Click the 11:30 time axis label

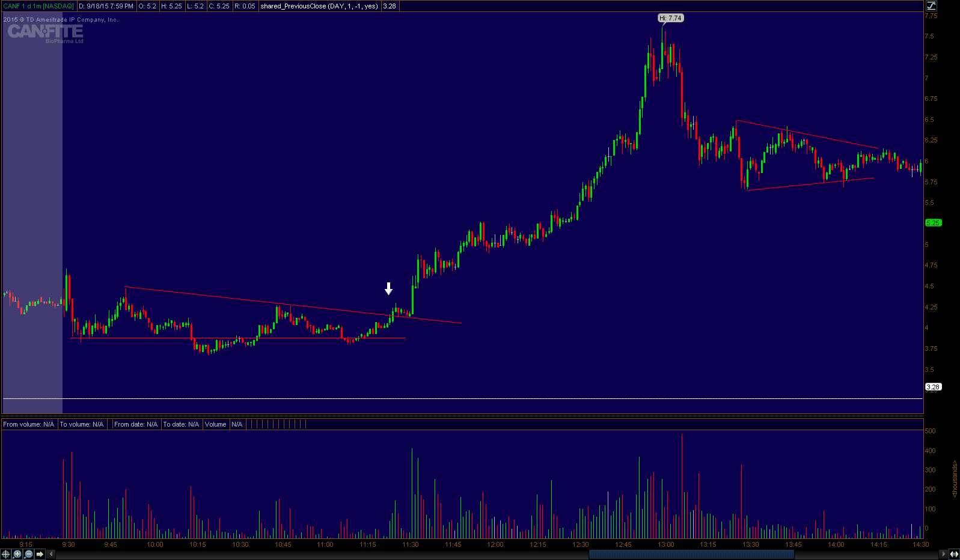pos(411,544)
